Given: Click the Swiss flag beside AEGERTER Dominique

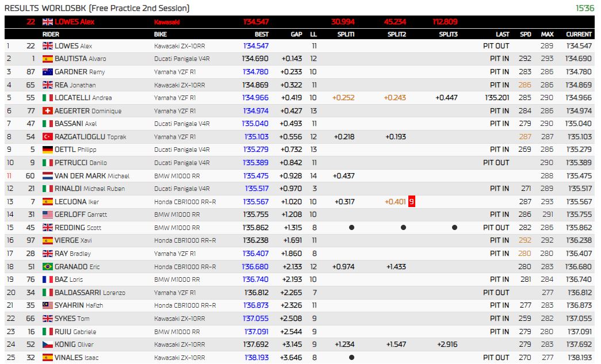Looking at the screenshot, I should click(x=48, y=111).
